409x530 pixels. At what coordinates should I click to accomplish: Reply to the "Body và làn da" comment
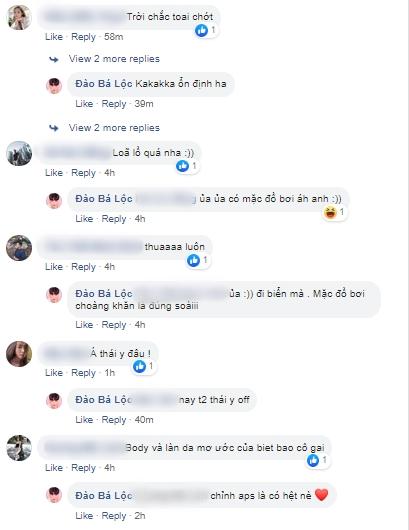tap(83, 468)
